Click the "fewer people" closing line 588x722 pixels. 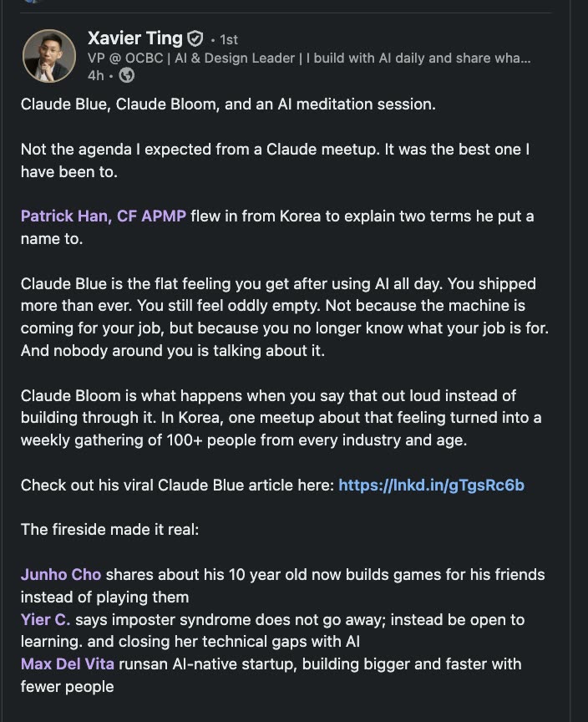coord(67,687)
